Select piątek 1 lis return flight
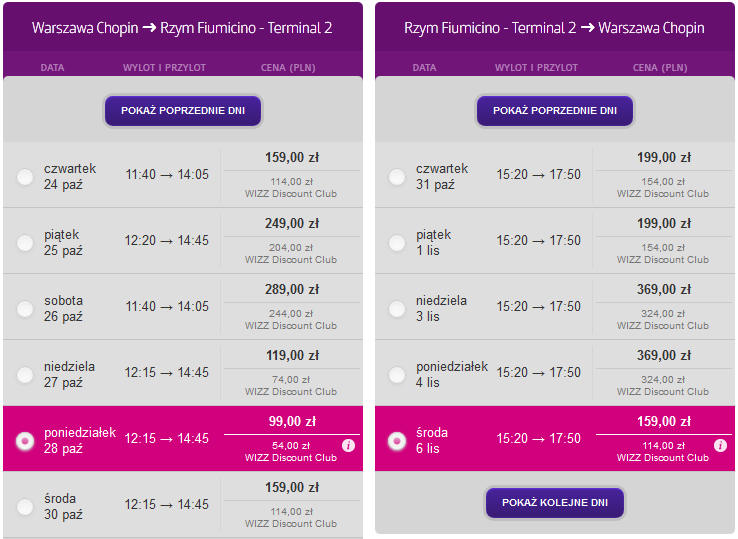This screenshot has height=539, width=738. pos(397,243)
